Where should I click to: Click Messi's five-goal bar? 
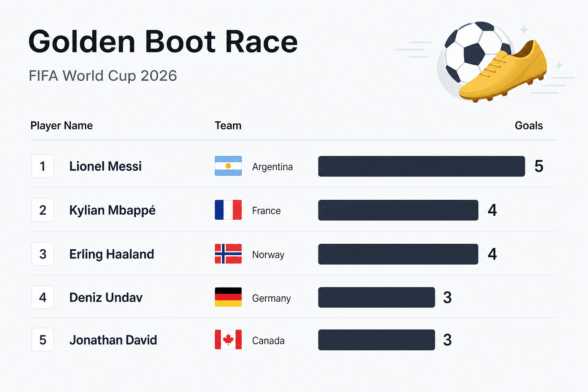[421, 166]
